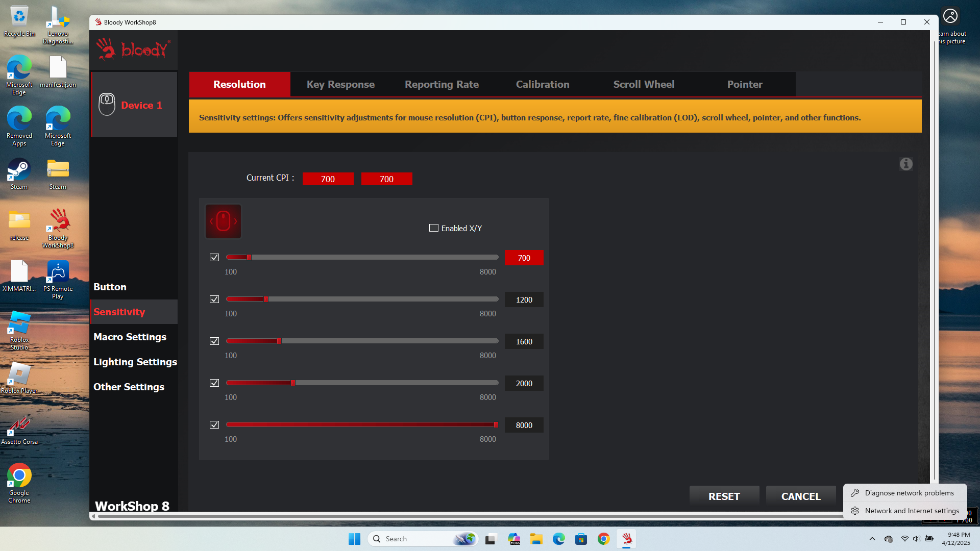Open the Button section in the sidebar
Image resolution: width=980 pixels, height=551 pixels.
(134, 287)
